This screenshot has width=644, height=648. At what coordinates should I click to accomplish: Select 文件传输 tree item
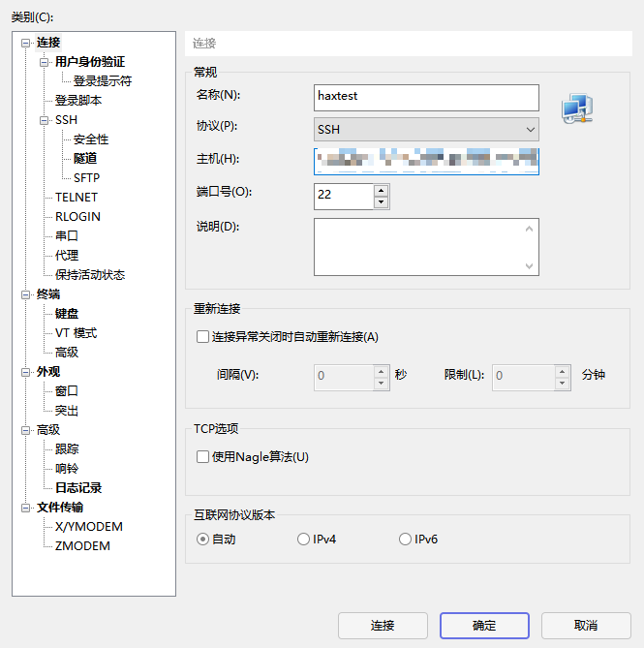click(x=60, y=508)
